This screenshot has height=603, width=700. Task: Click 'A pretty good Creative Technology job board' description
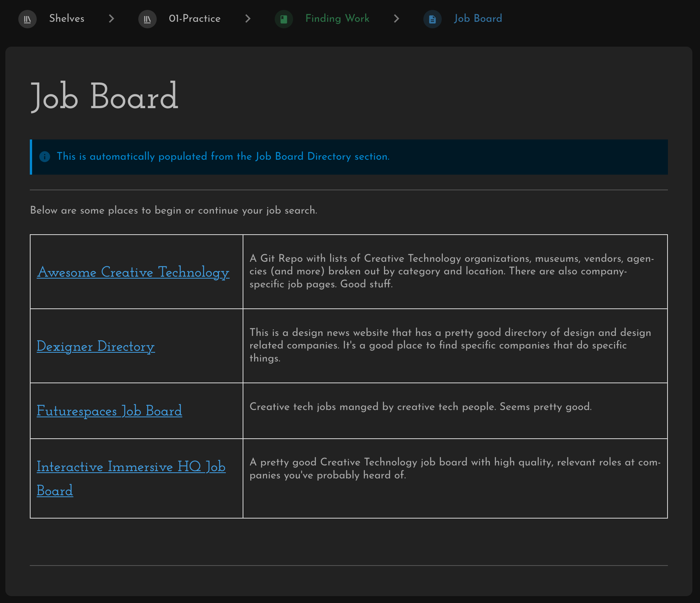point(455,468)
